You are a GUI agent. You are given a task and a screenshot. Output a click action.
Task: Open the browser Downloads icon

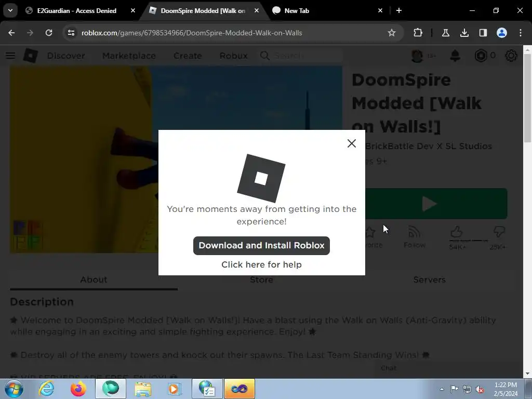coord(464,33)
